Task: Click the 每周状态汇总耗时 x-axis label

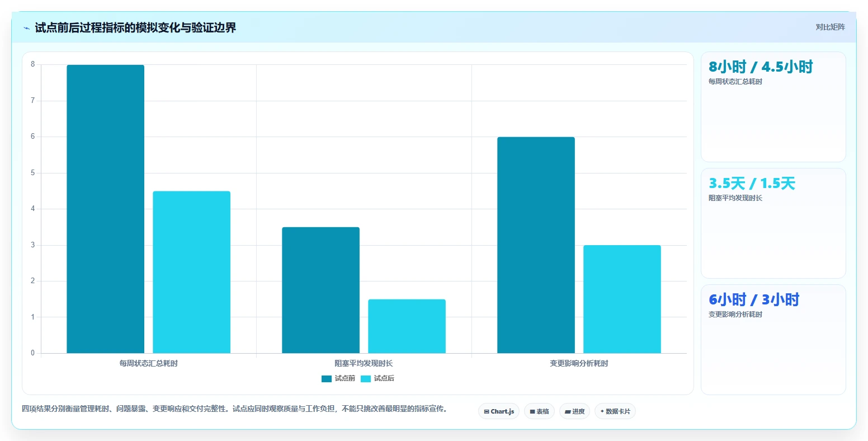Action: [149, 363]
